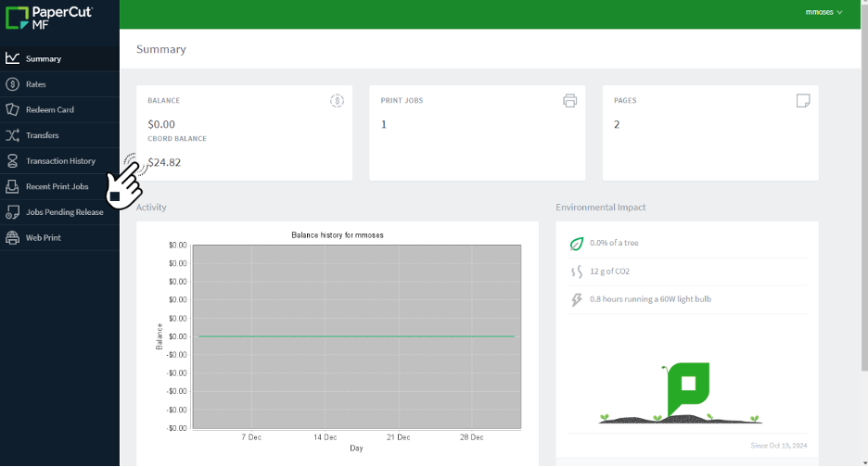The height and width of the screenshot is (467, 868).
Task: Click the Summary chart icon in sidebar
Action: [12, 58]
